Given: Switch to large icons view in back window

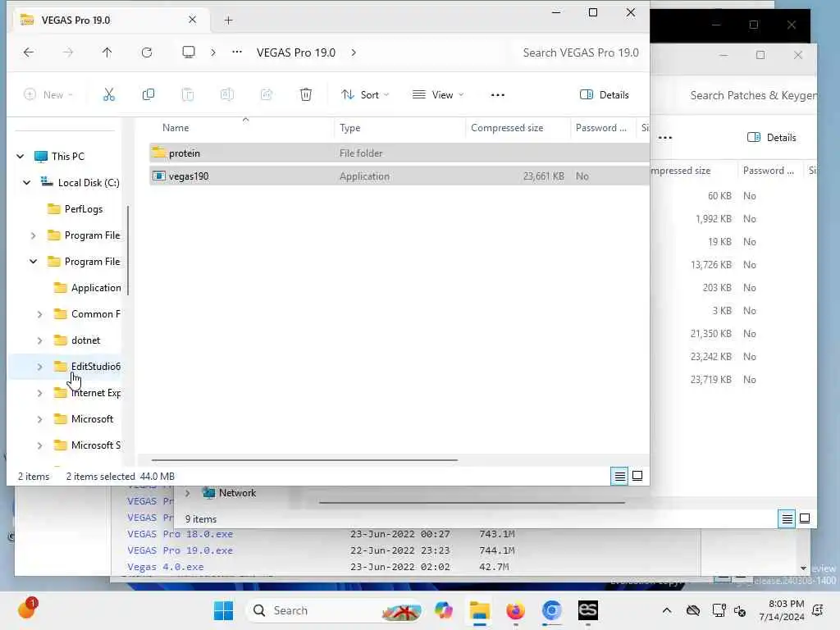Looking at the screenshot, I should [805, 518].
